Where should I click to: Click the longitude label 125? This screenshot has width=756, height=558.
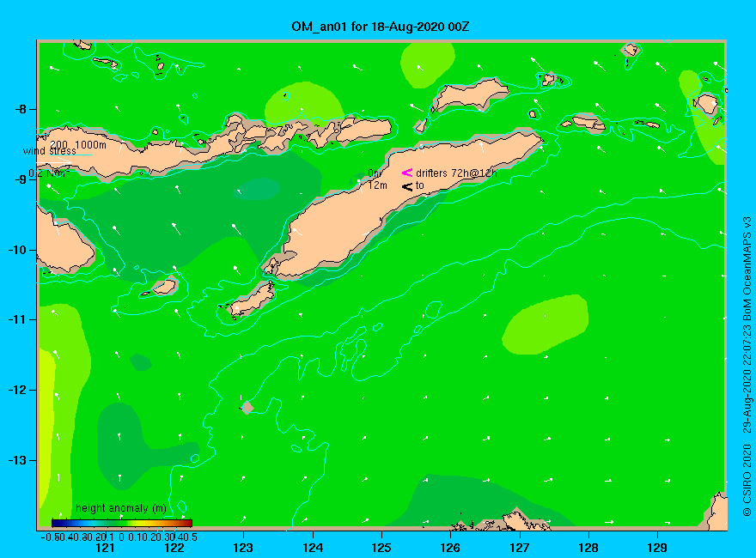381,548
